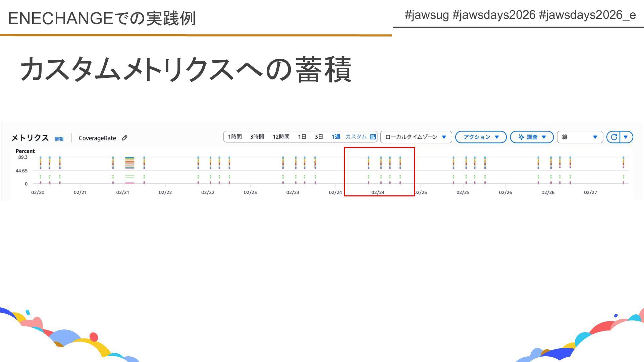Click the 情報 info link
Image resolution: width=644 pixels, height=362 pixels.
pos(59,139)
